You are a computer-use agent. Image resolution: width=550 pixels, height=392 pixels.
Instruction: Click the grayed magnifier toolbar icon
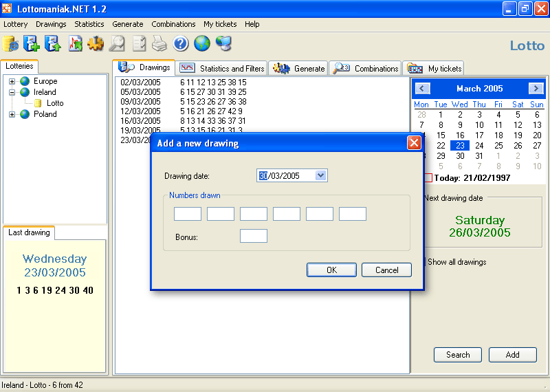coord(117,44)
